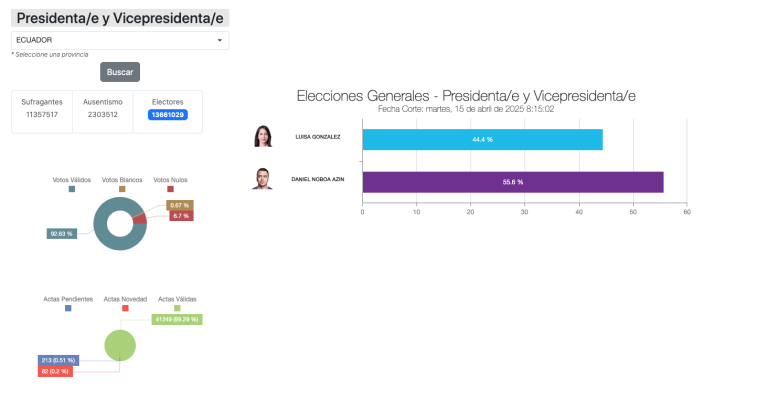Toggle the Actas Válidas legend swatch
The height and width of the screenshot is (409, 768).
(177, 308)
